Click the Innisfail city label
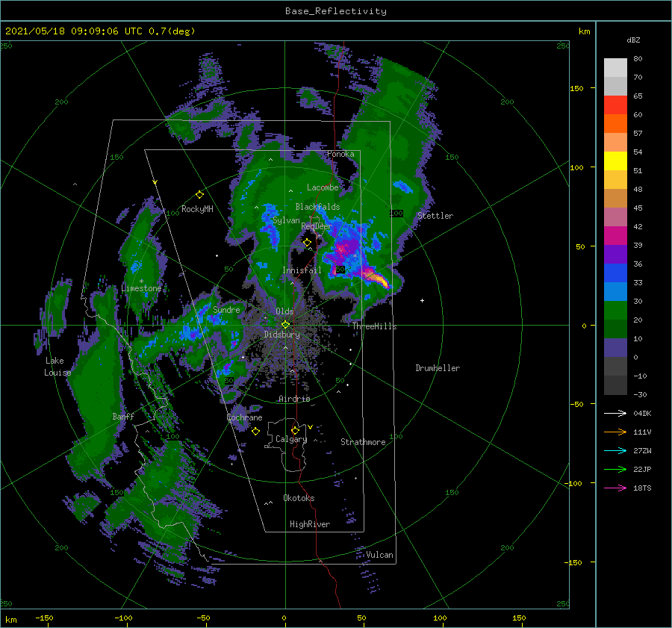Viewport: 672px width, 628px height. [x=302, y=270]
